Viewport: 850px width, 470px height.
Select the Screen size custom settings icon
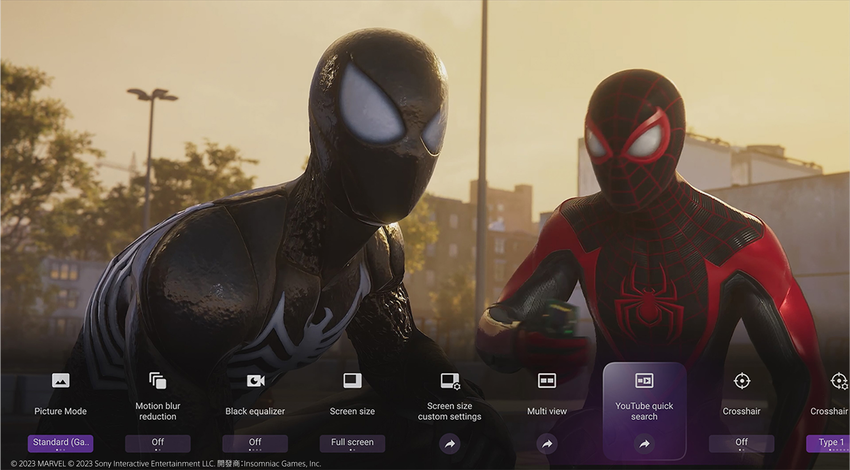tap(450, 381)
